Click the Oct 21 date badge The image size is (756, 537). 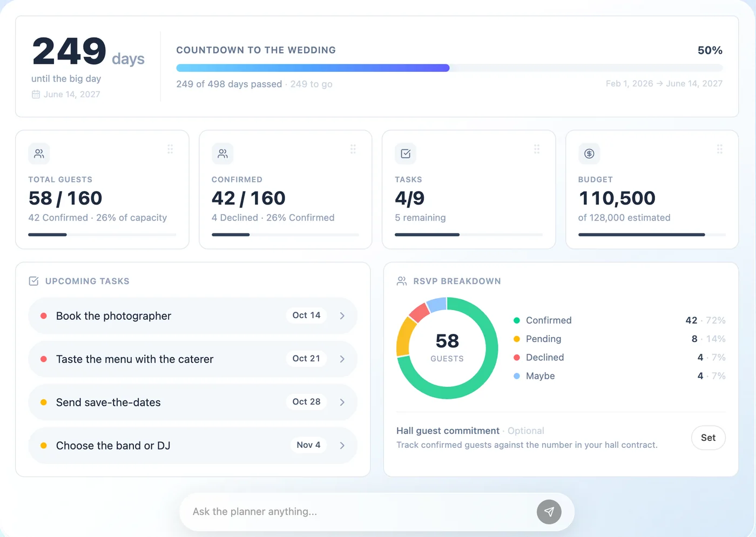click(x=306, y=359)
